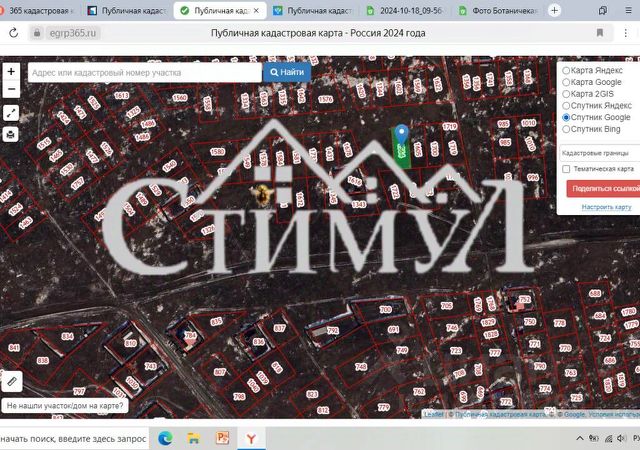Select parcel labeled 835

(x=216, y=321)
